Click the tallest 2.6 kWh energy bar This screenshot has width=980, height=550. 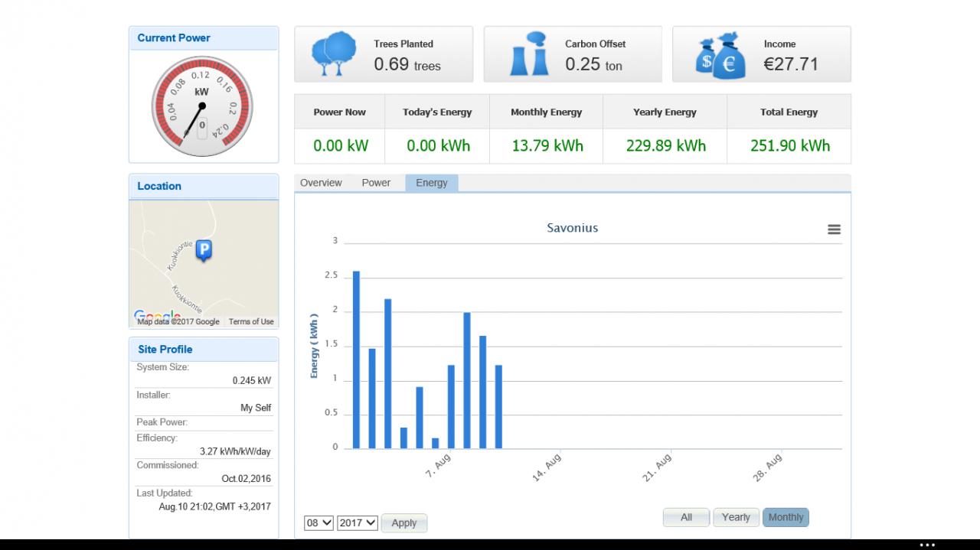tap(356, 360)
